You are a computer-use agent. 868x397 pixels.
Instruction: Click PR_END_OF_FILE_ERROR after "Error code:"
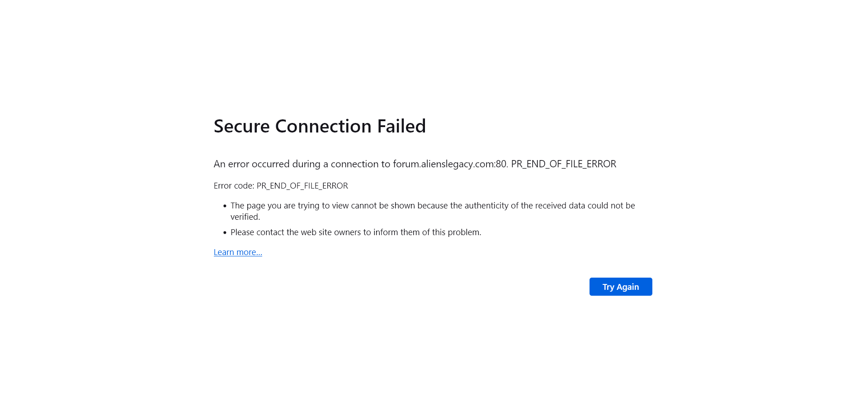[302, 186]
